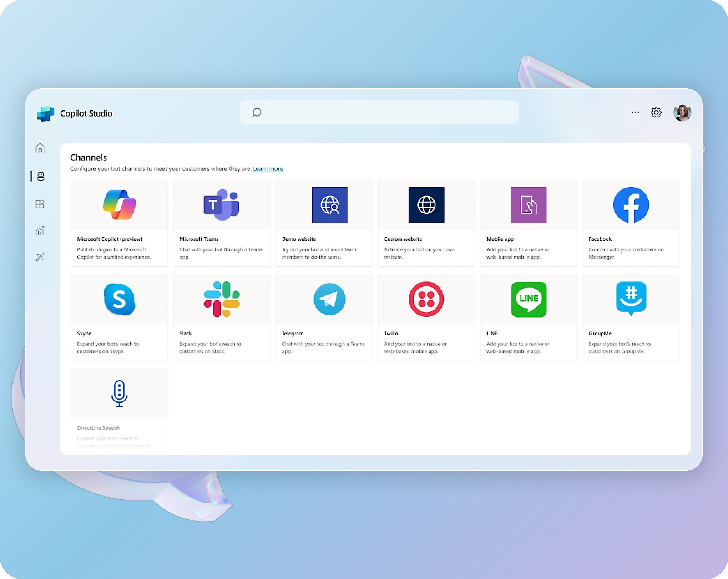Click the user profile avatar
728x579 pixels.
click(682, 112)
